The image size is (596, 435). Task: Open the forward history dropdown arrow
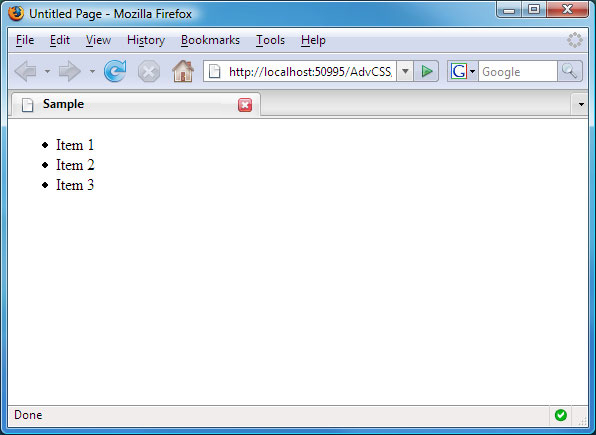(x=92, y=71)
